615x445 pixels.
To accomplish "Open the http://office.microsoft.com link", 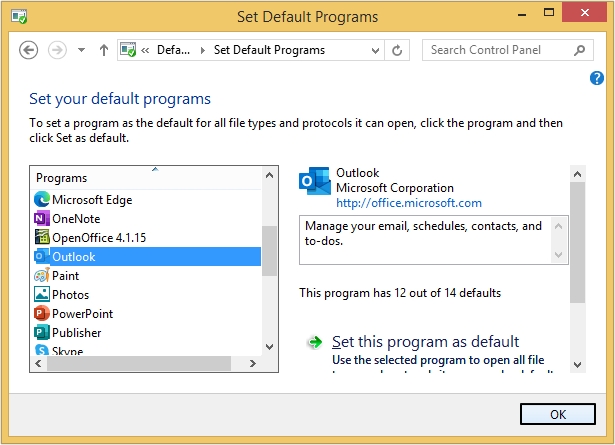I will pos(409,203).
